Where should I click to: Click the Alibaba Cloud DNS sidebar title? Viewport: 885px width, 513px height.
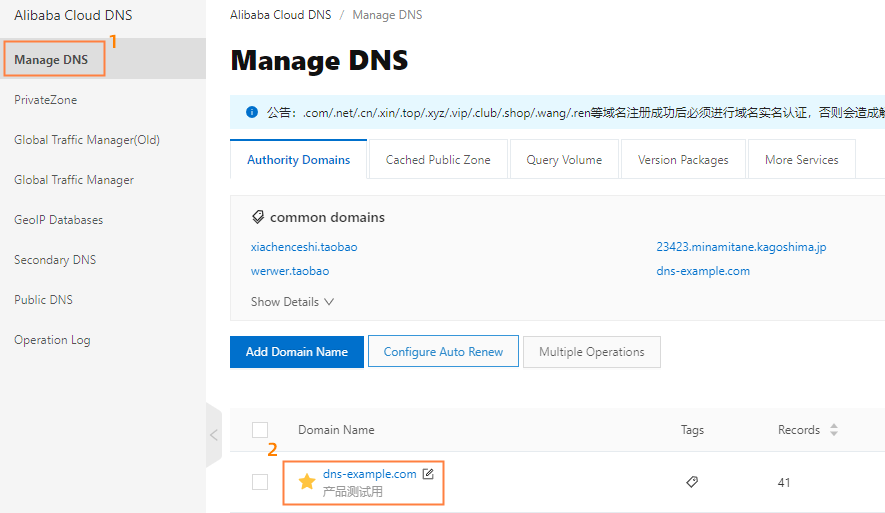click(73, 15)
